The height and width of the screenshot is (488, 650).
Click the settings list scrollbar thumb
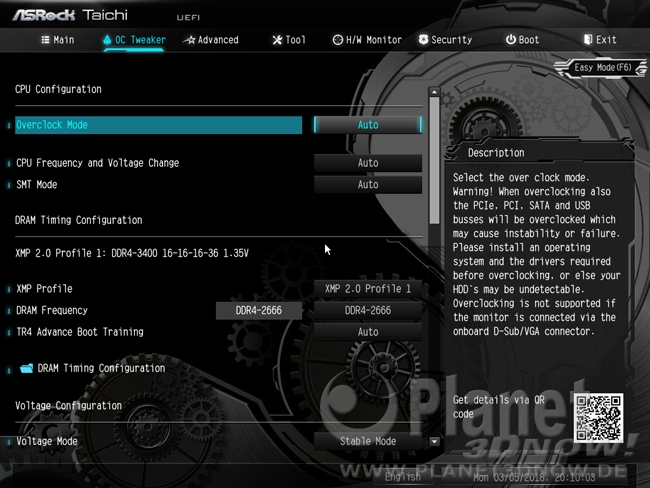click(x=434, y=160)
